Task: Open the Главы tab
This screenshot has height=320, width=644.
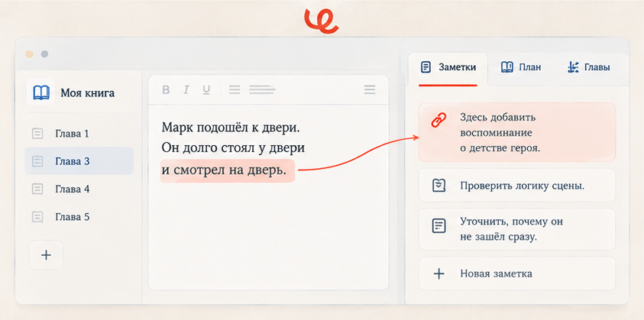Action: pyautogui.click(x=588, y=67)
